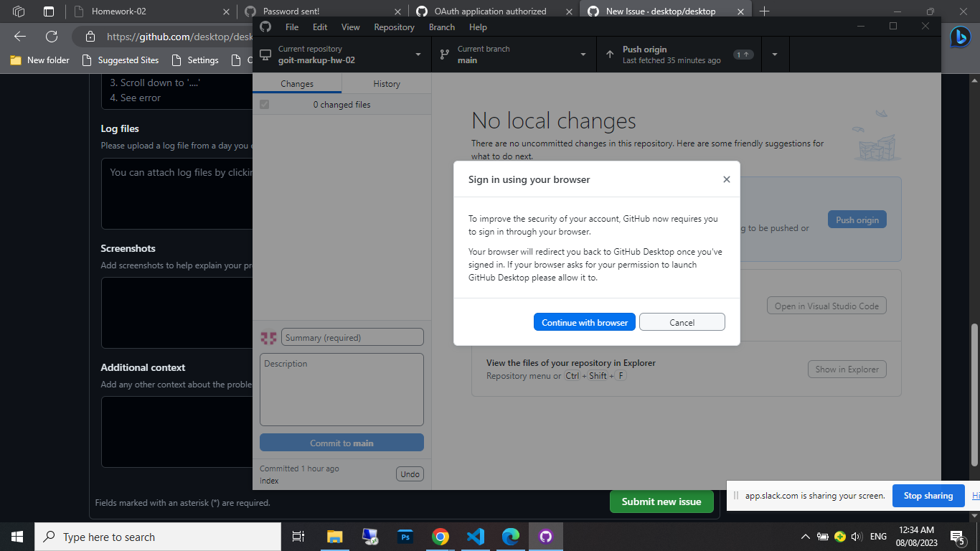Click the Bing icon in the browser
Image resolution: width=980 pixels, height=551 pixels.
961,37
